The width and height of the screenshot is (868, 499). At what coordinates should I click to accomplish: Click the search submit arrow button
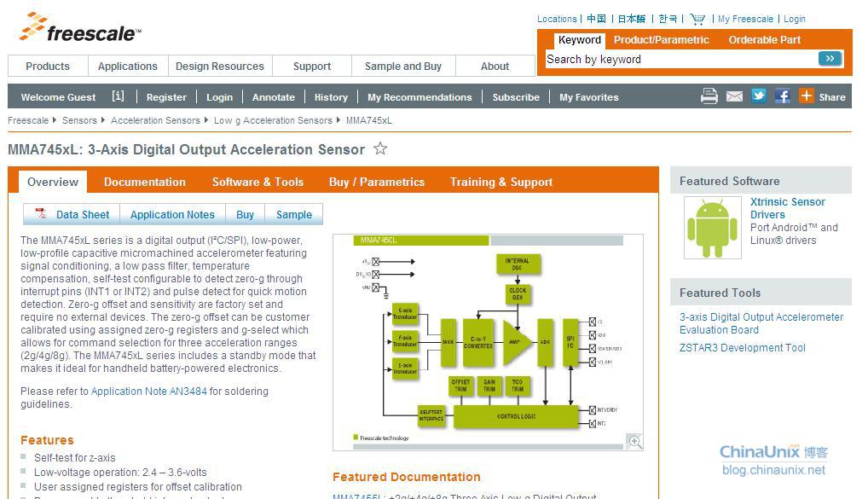pyautogui.click(x=830, y=59)
